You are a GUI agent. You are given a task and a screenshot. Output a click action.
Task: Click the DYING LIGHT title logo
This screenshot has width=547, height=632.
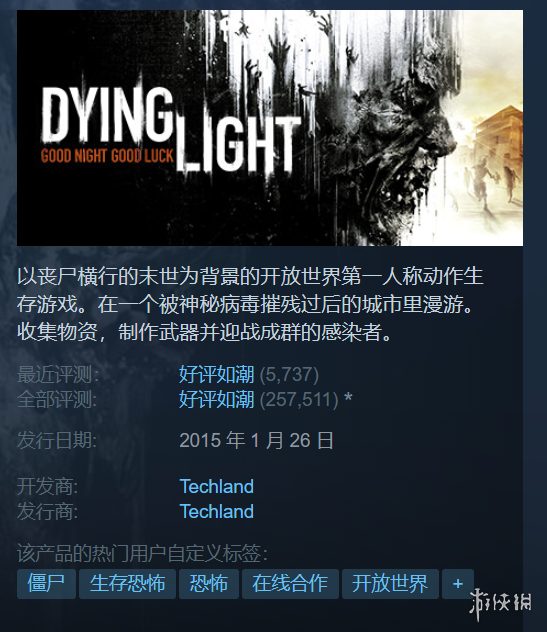tap(171, 130)
